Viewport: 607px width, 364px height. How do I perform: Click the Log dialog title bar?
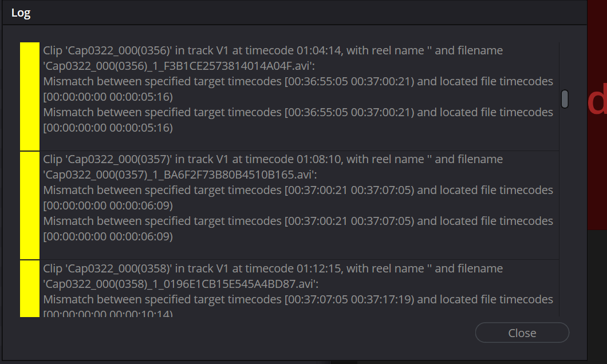coord(294,13)
